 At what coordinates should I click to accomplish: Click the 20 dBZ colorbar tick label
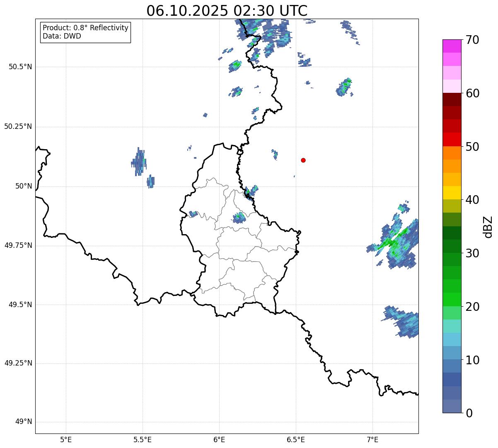[x=472, y=307]
